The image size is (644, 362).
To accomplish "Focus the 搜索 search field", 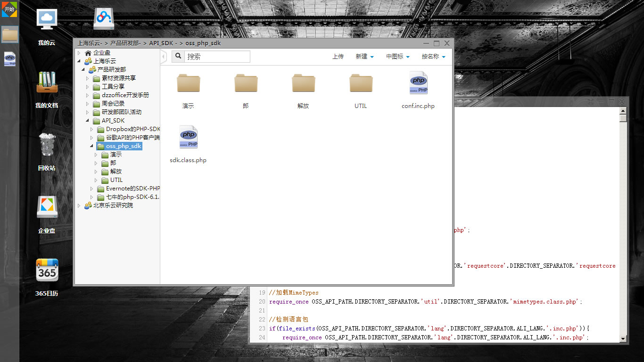I will (217, 57).
